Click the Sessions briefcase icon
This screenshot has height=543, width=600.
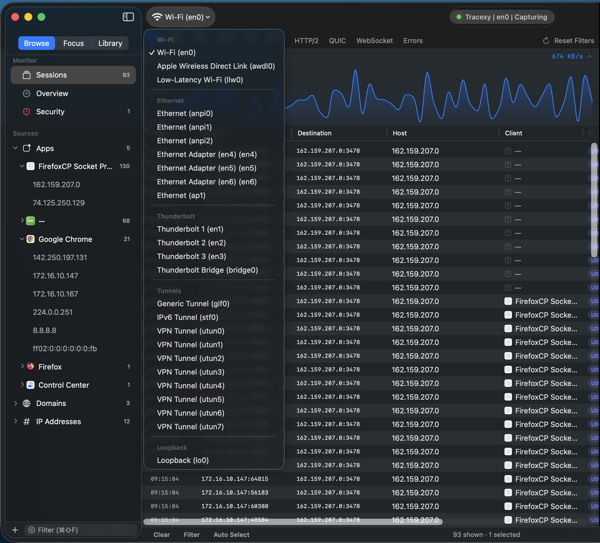pos(26,75)
